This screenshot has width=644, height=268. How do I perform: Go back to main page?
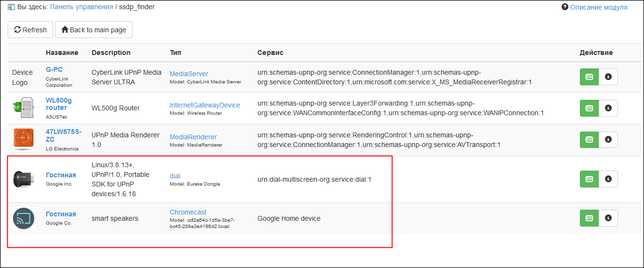(x=94, y=30)
